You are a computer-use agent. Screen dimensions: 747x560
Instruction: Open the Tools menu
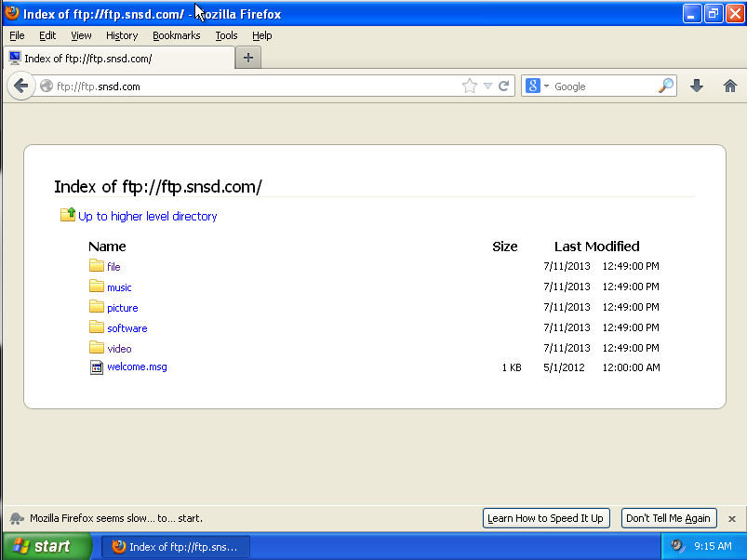click(x=226, y=35)
